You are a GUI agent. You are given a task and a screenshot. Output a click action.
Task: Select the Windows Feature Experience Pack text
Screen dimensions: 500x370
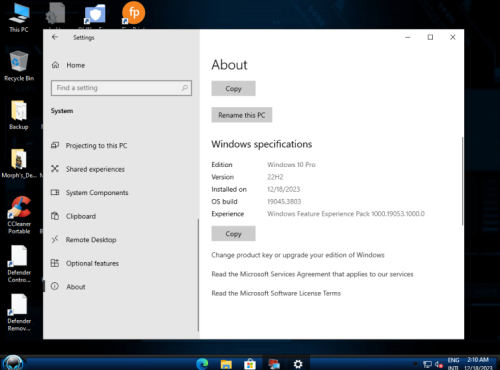pos(346,214)
